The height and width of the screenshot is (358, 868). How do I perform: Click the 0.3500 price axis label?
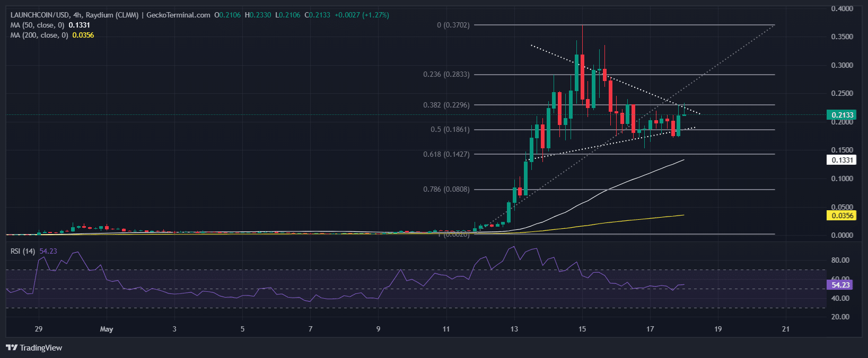(842, 37)
